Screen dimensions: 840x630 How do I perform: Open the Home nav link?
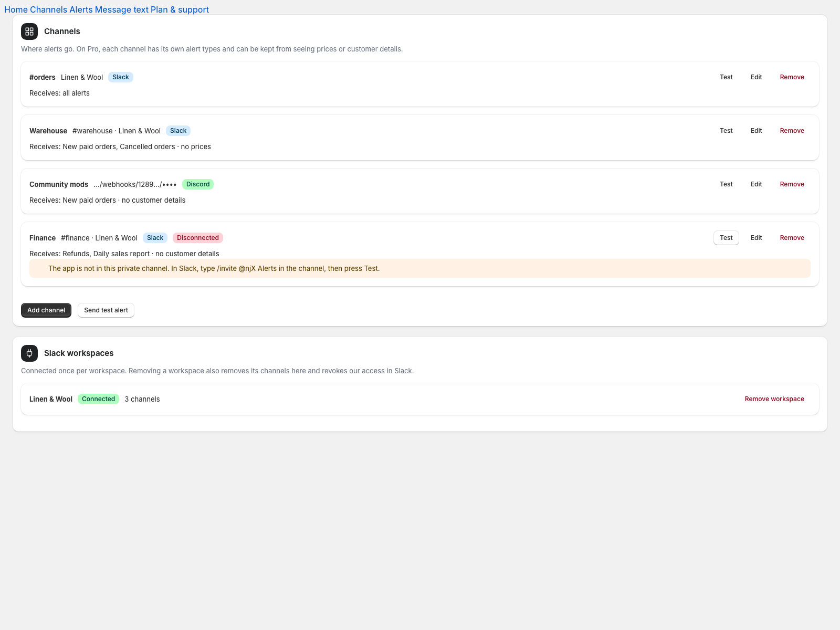pyautogui.click(x=16, y=9)
